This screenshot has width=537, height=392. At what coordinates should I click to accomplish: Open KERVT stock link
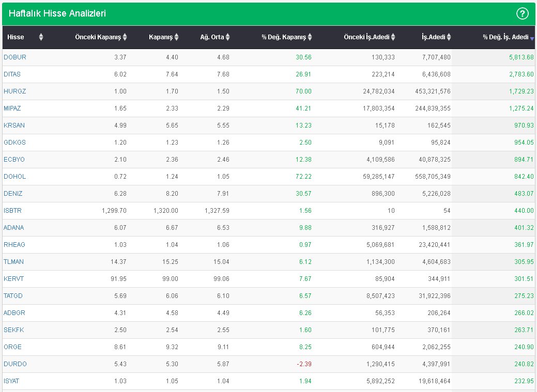[14, 279]
